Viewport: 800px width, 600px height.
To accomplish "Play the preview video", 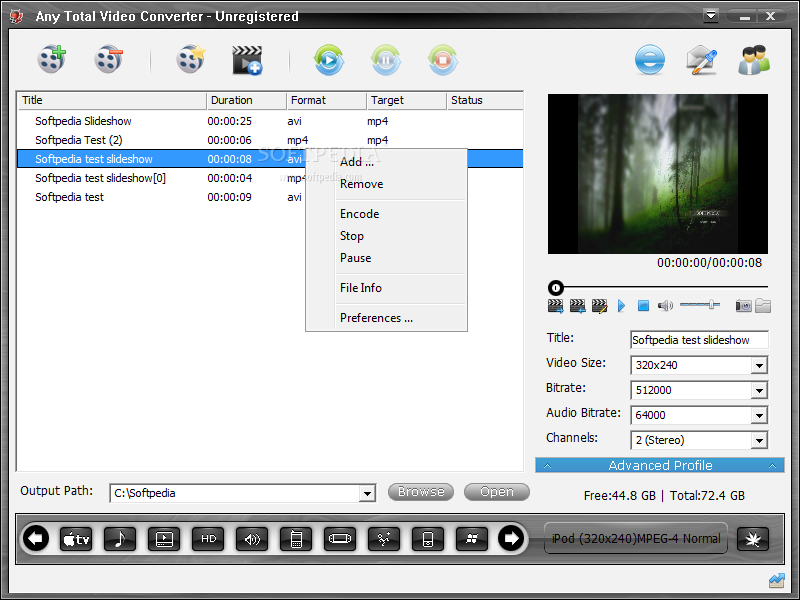I will tap(621, 306).
